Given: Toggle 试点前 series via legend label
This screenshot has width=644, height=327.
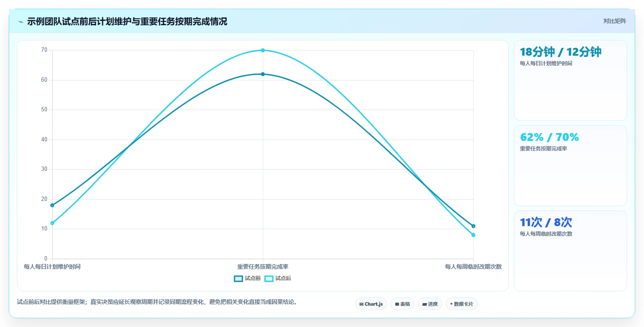Looking at the screenshot, I should pyautogui.click(x=252, y=278).
